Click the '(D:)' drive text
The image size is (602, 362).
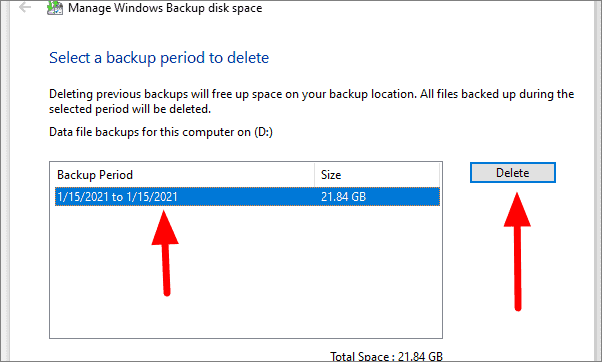(263, 132)
